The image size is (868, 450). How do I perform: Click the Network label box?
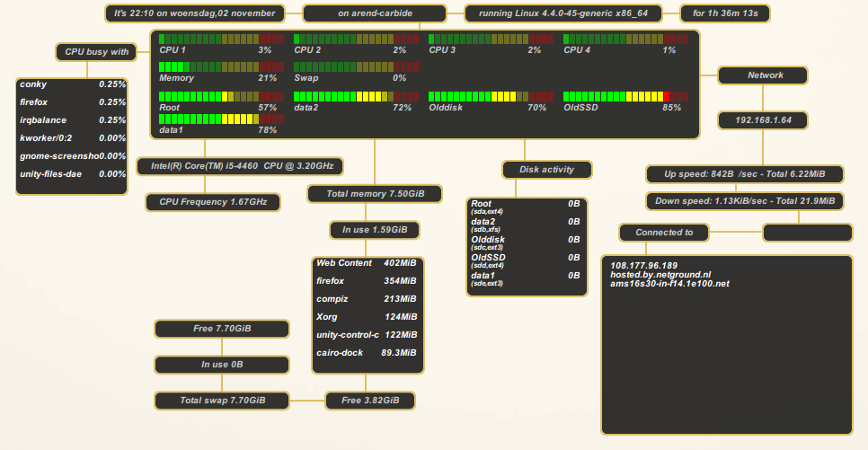(x=763, y=75)
